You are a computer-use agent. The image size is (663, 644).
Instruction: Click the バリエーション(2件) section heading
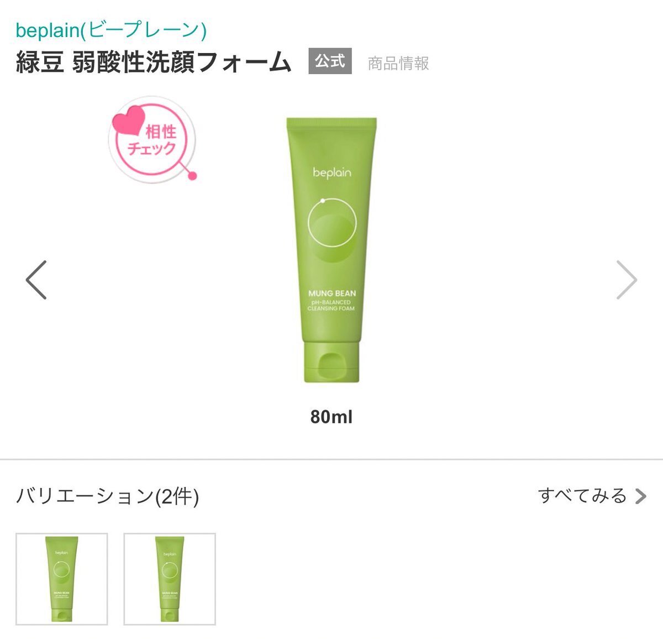click(x=107, y=496)
